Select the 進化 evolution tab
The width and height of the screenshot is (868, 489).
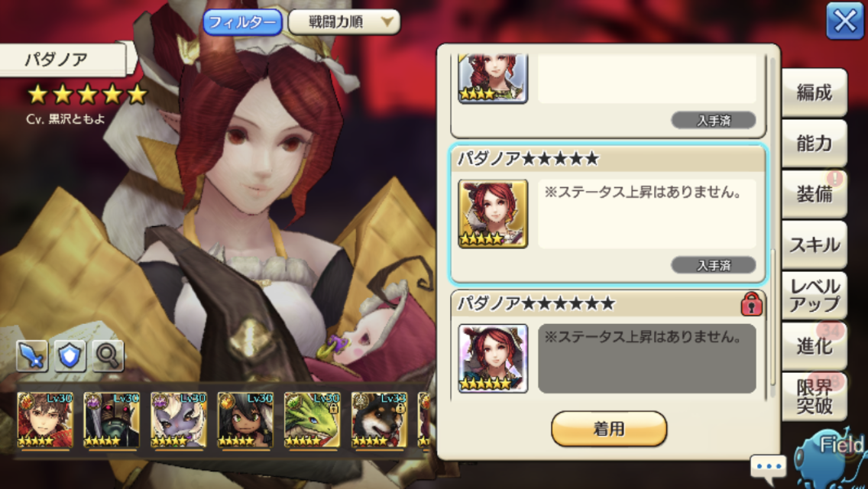[814, 346]
